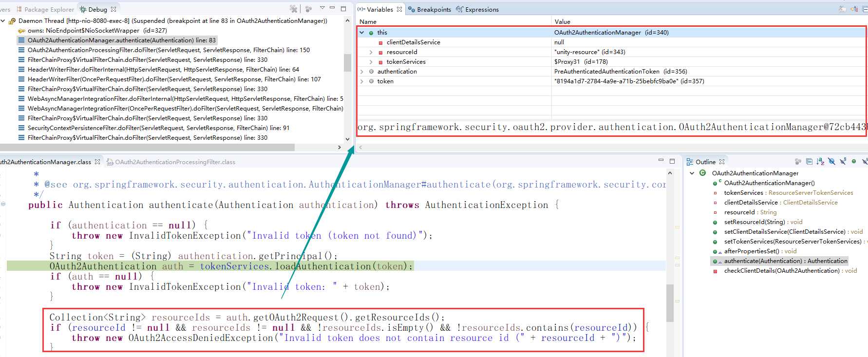Click Collapse All in the Outline toolbar
The image size is (868, 357).
pyautogui.click(x=809, y=161)
